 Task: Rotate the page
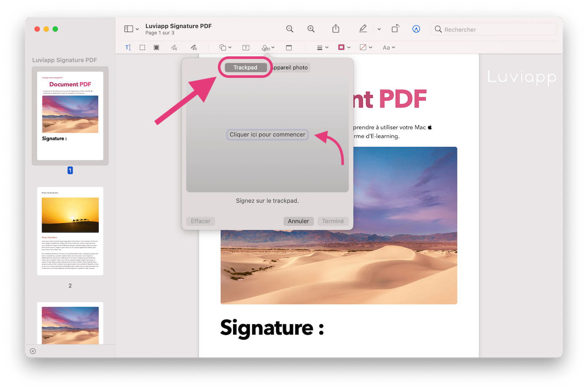pyautogui.click(x=395, y=29)
